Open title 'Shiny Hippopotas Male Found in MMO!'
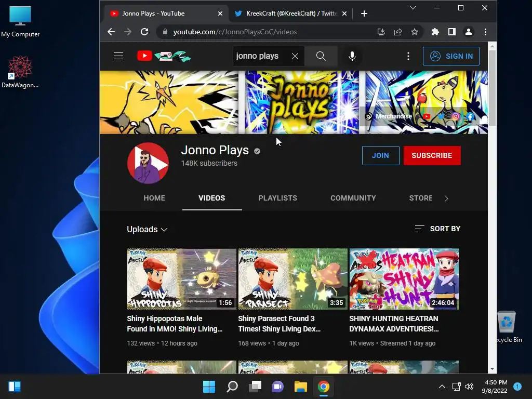The image size is (532, 399). (x=175, y=324)
